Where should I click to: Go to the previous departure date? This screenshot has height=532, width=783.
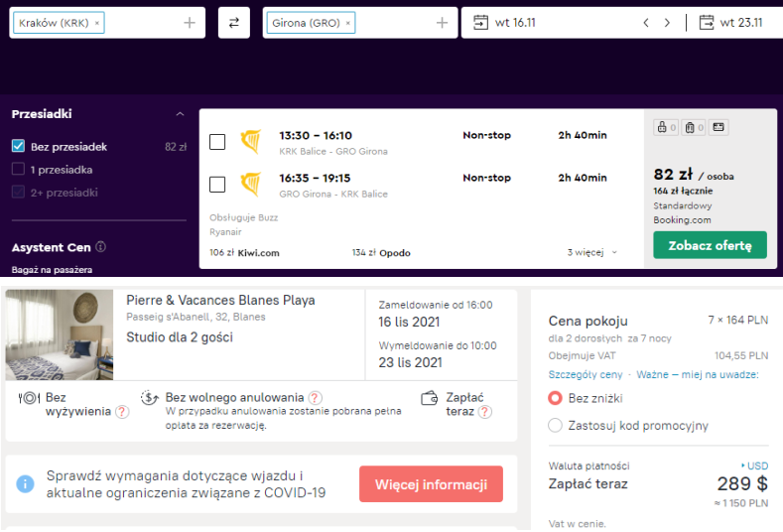pos(646,23)
